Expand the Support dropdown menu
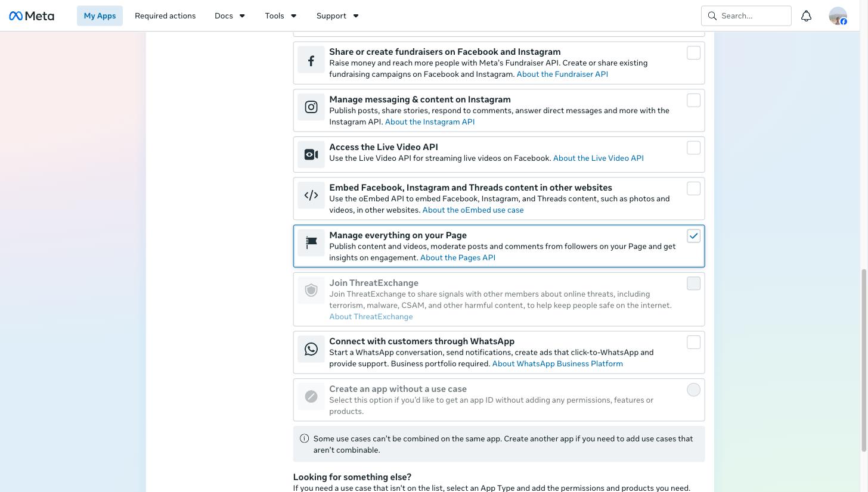Image resolution: width=868 pixels, height=492 pixels. click(x=337, y=16)
